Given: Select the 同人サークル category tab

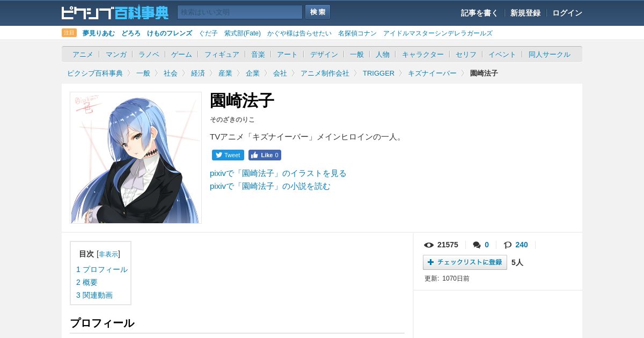Looking at the screenshot, I should click(550, 54).
